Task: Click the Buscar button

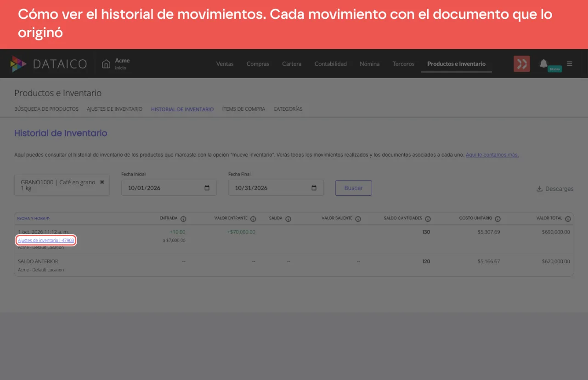Action: pos(354,188)
